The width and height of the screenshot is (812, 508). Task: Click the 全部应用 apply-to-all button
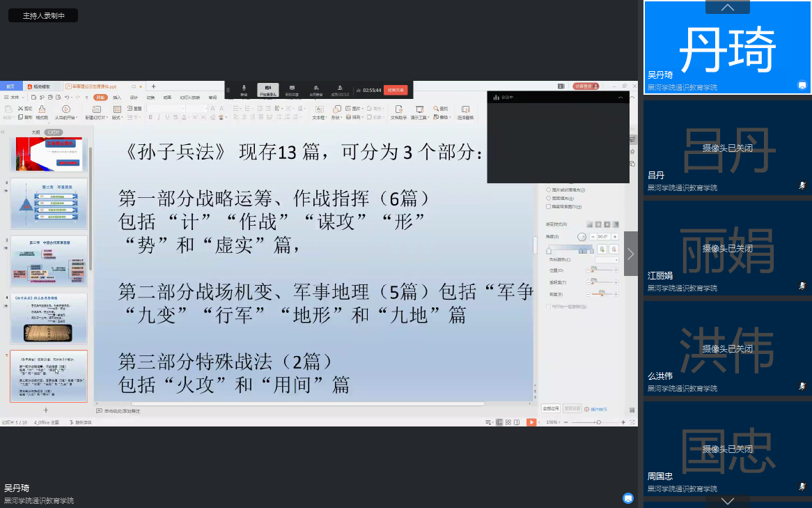[x=551, y=408]
